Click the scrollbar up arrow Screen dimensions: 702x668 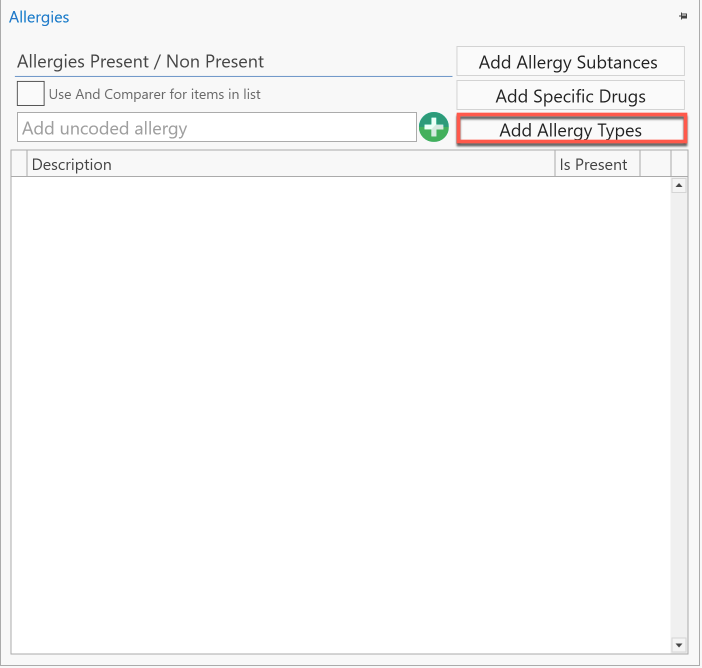pos(679,185)
